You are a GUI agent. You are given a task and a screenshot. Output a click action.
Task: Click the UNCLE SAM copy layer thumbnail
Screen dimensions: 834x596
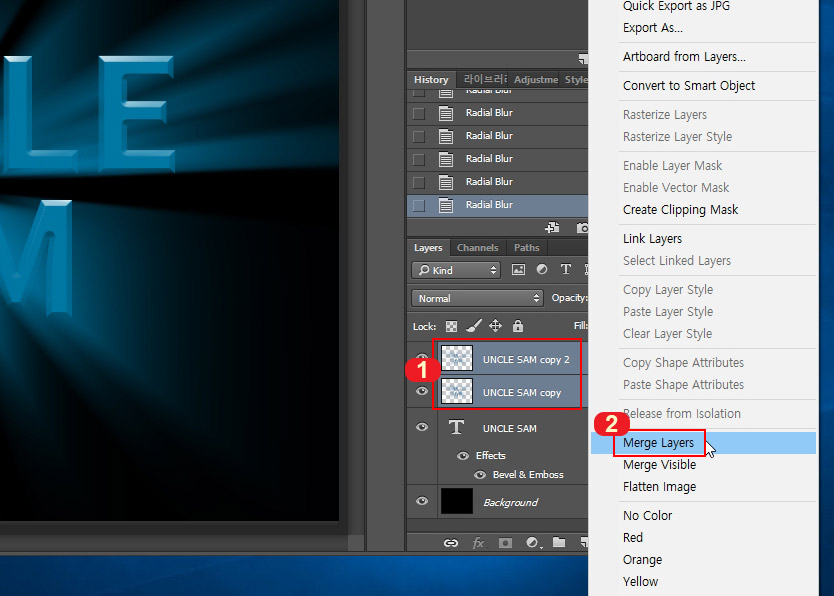457,391
